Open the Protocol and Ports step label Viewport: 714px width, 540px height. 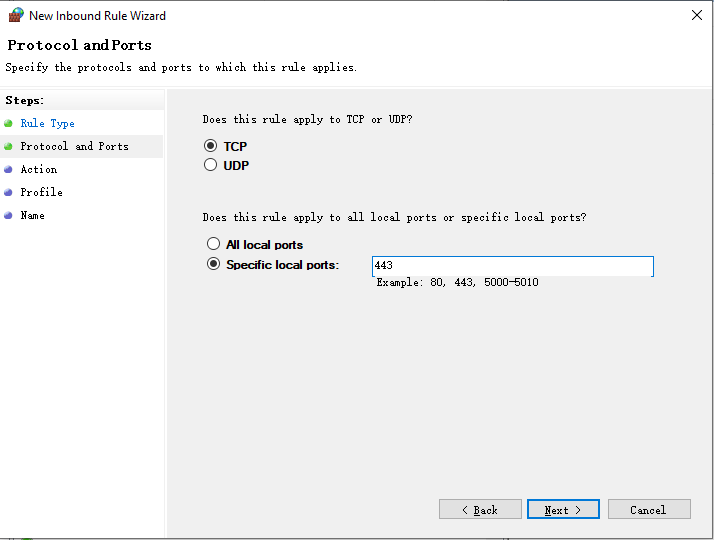[x=74, y=146]
